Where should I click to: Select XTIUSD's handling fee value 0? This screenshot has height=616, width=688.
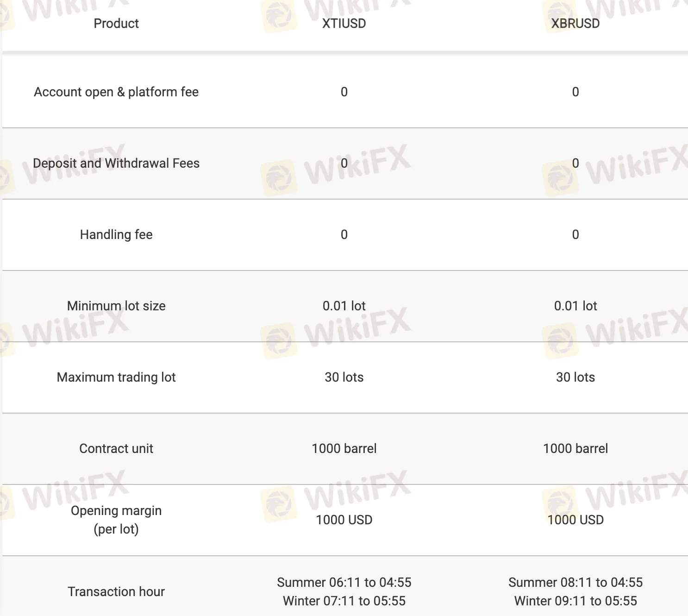(x=344, y=234)
